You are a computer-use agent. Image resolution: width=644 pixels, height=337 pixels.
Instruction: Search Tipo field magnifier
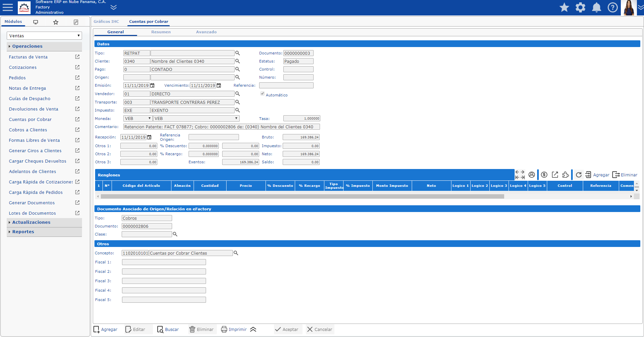pos(238,53)
